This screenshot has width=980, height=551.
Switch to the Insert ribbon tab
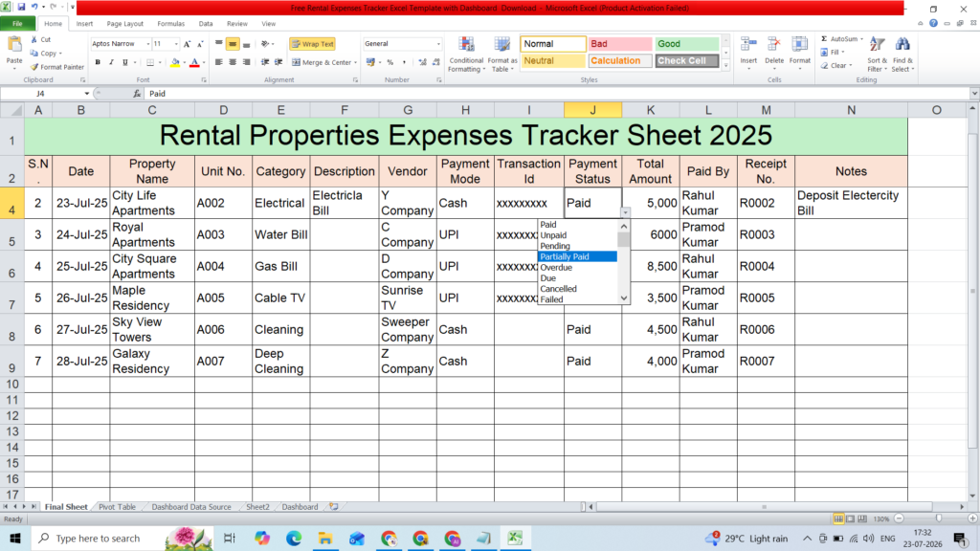84,24
